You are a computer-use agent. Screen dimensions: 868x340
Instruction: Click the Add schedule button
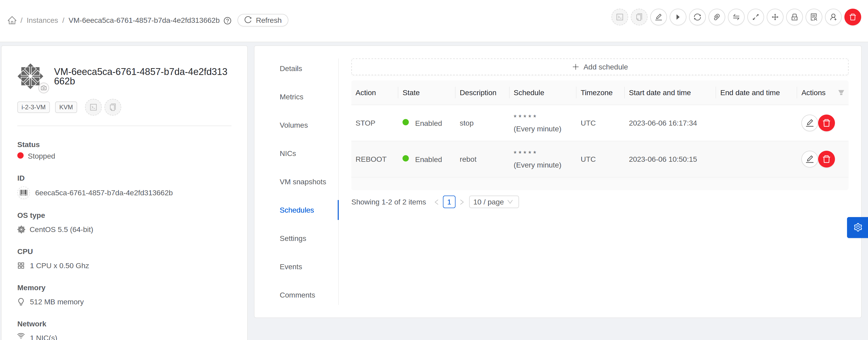point(600,67)
